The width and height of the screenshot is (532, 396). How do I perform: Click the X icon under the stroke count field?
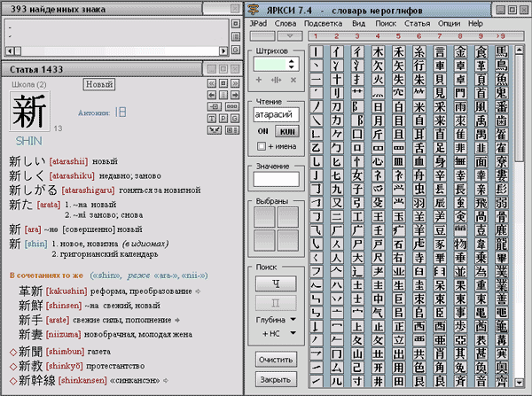click(x=293, y=80)
